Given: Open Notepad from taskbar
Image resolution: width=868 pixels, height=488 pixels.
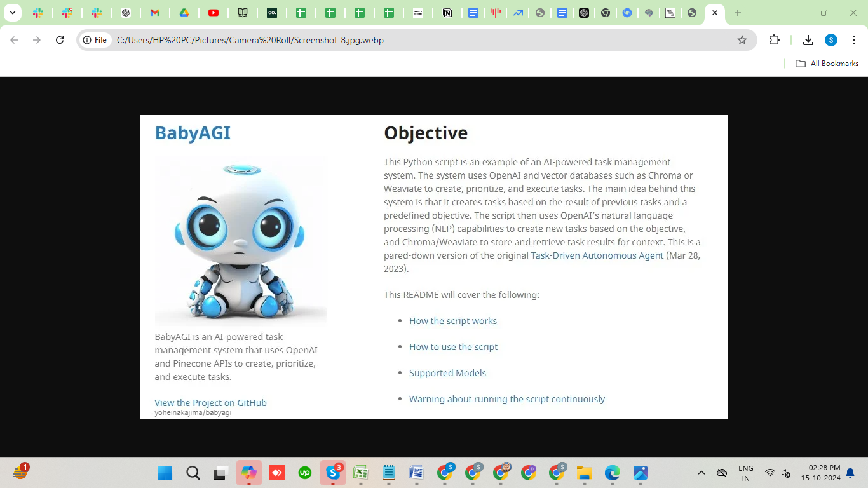Looking at the screenshot, I should point(388,473).
